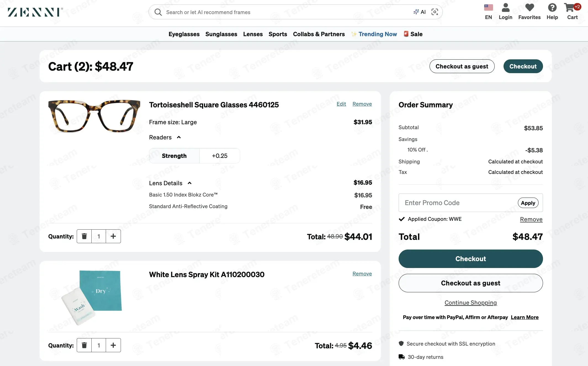Open White Lens Spray Kit thumbnail
Image resolution: width=588 pixels, height=366 pixels.
coord(91,298)
